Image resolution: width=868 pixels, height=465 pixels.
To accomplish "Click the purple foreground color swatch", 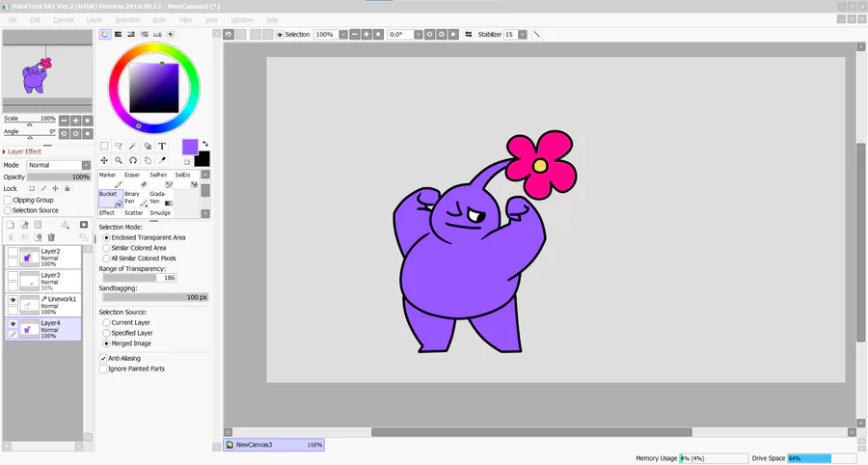I will 190,147.
